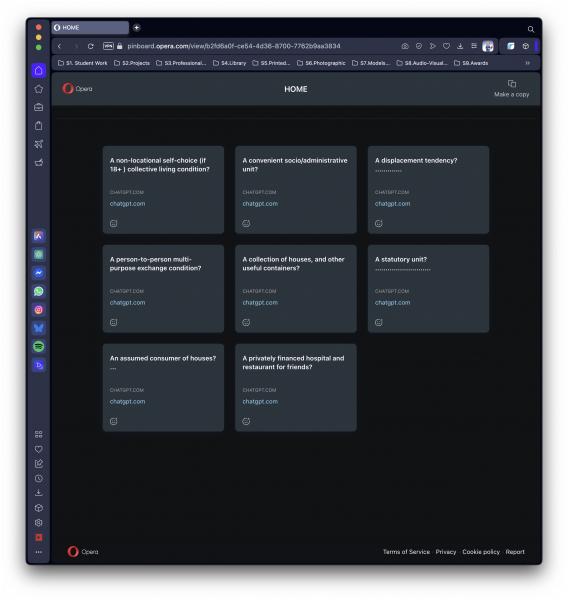Take a snapshot with camera icon

(405, 46)
